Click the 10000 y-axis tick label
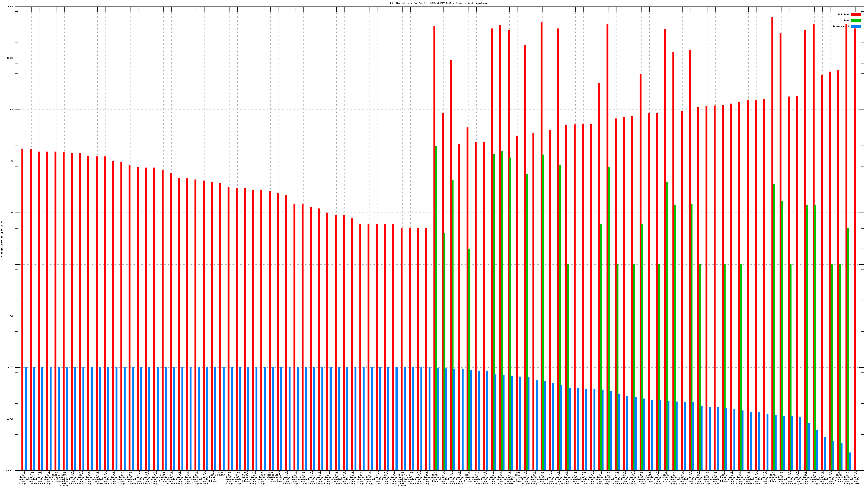 (11, 58)
